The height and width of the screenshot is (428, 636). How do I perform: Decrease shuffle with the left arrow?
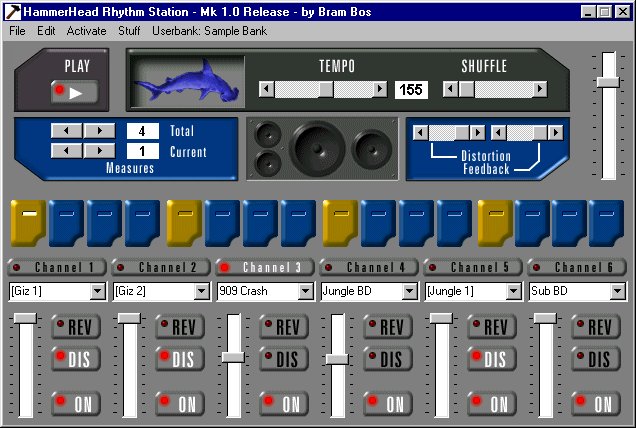click(450, 89)
